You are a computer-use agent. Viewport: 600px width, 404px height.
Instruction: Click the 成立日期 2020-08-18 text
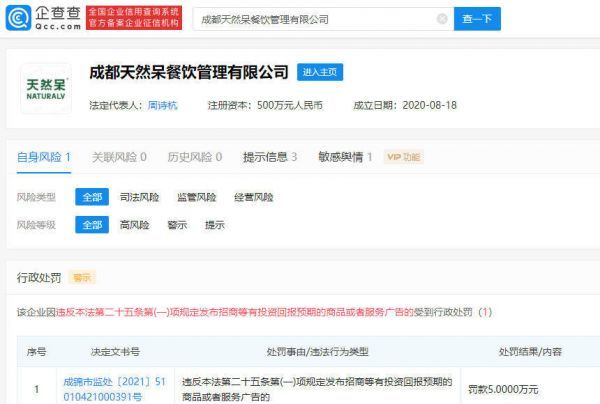[405, 105]
